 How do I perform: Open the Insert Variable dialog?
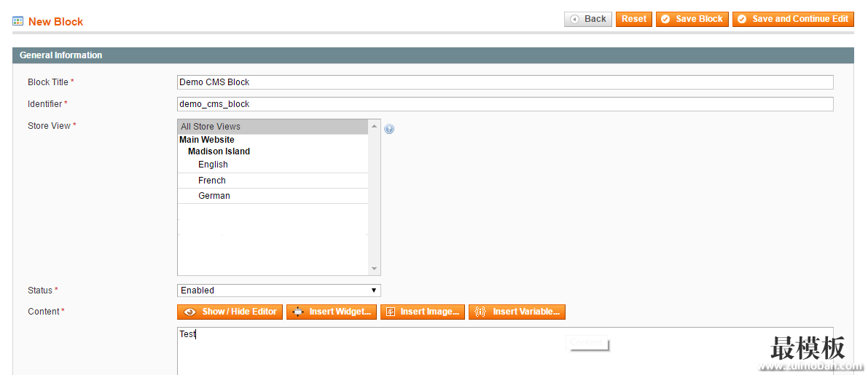click(x=517, y=312)
